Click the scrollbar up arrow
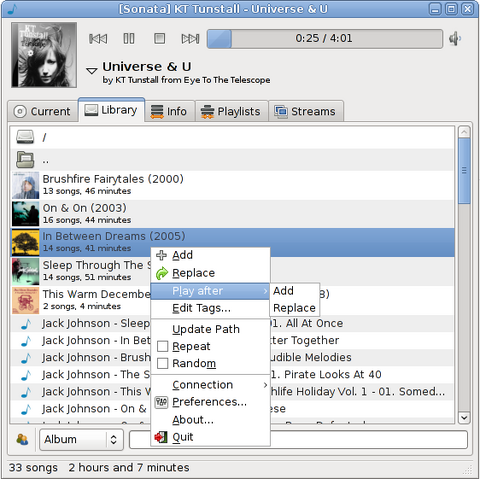 click(464, 132)
